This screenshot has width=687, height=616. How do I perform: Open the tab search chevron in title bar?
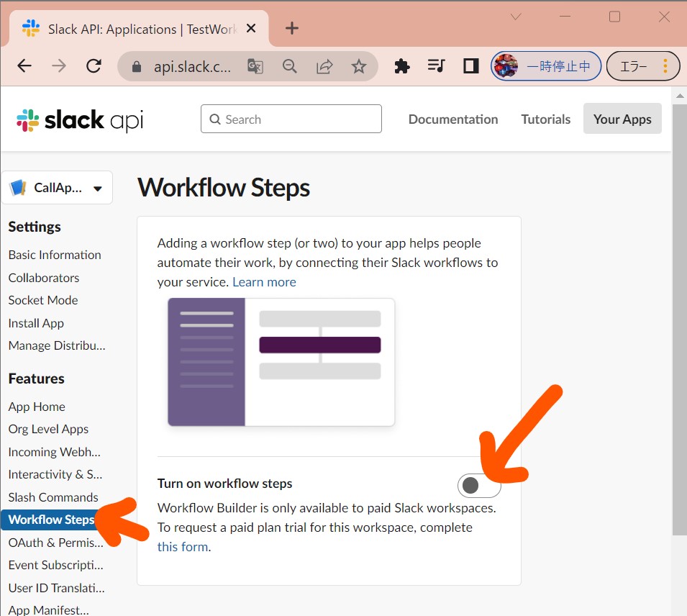(x=516, y=17)
